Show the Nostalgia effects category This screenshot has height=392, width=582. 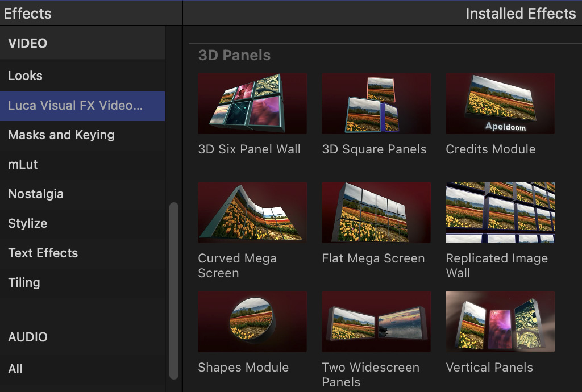(x=36, y=194)
